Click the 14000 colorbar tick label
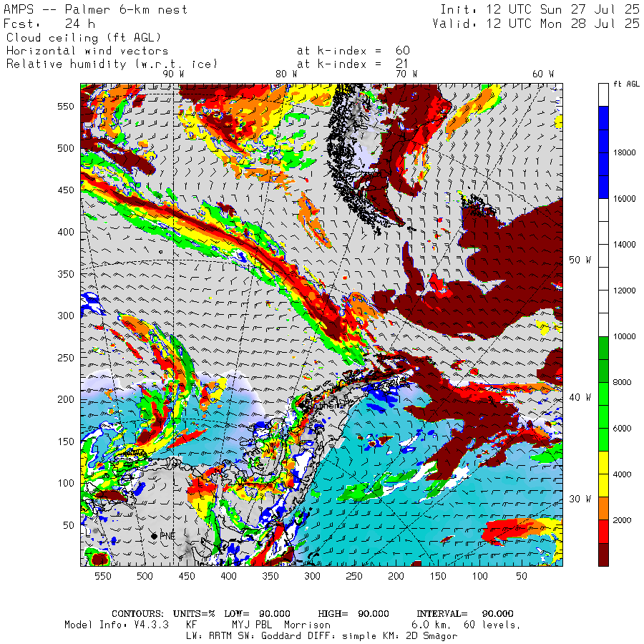The height and width of the screenshot is (644, 644). tap(624, 245)
